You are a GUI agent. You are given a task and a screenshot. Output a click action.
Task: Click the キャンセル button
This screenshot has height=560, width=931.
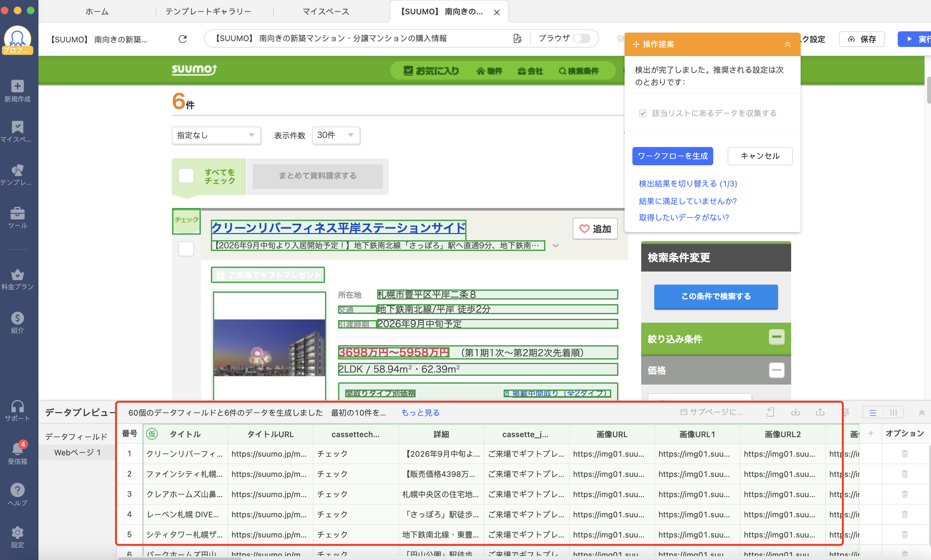pyautogui.click(x=760, y=156)
